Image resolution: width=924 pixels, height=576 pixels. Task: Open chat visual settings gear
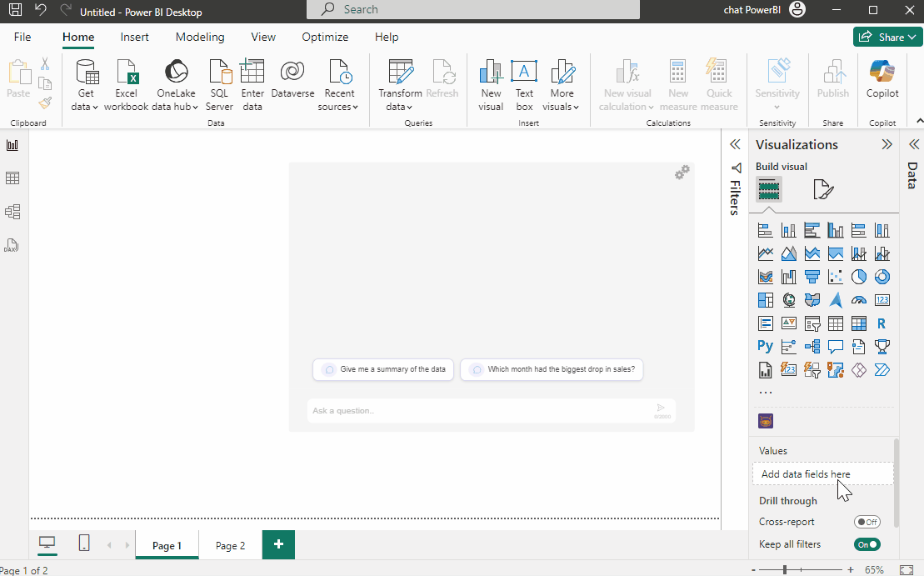point(682,173)
